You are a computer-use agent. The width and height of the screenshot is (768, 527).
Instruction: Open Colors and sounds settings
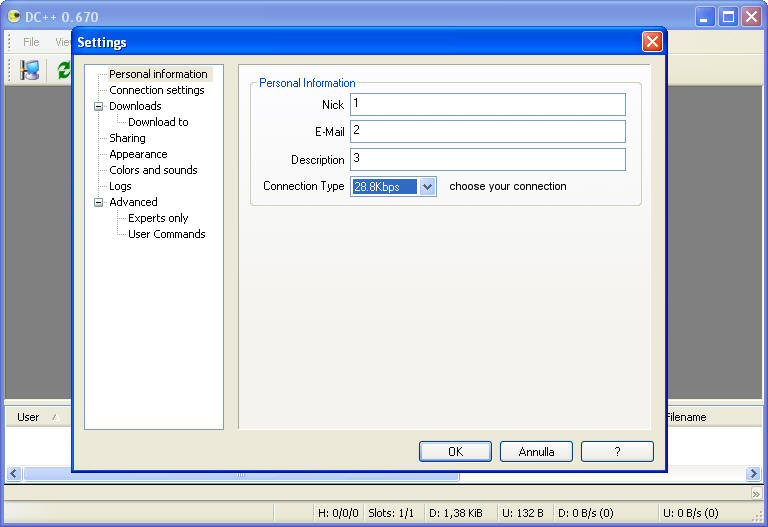click(x=153, y=170)
